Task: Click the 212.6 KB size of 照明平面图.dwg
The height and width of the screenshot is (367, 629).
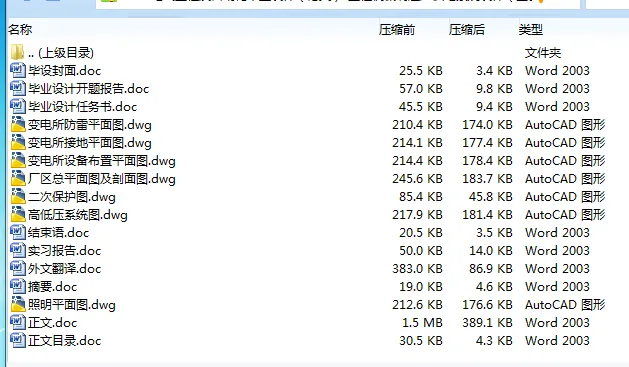Action: [417, 305]
